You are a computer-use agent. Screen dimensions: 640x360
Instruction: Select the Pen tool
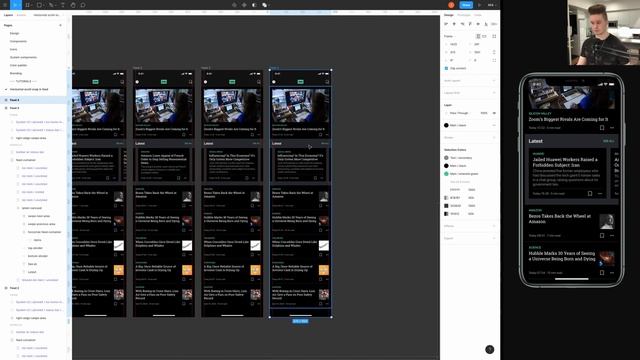51,5
